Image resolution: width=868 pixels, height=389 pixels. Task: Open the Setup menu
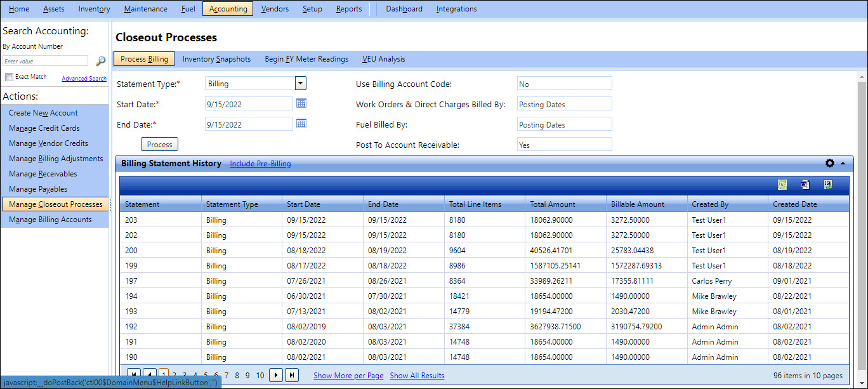point(312,9)
